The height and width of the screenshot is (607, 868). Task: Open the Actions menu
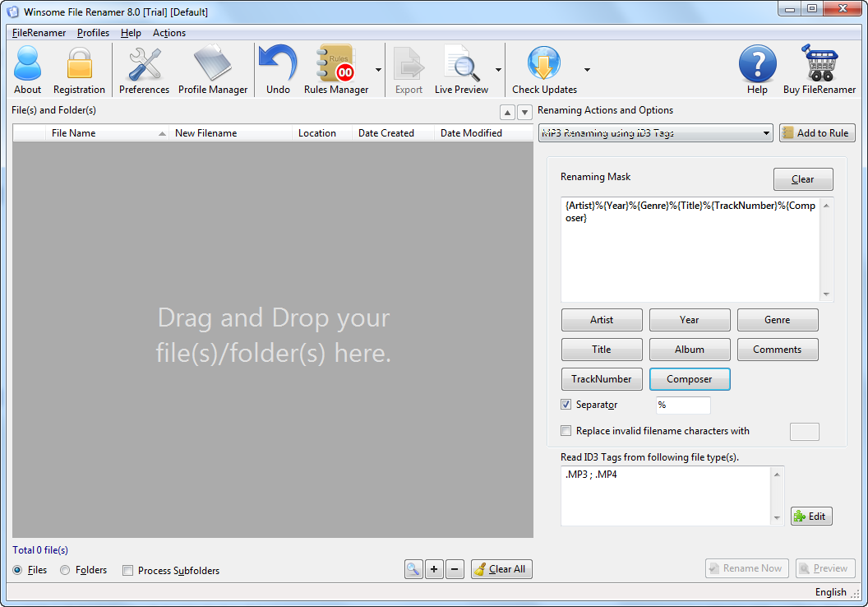[x=169, y=33]
